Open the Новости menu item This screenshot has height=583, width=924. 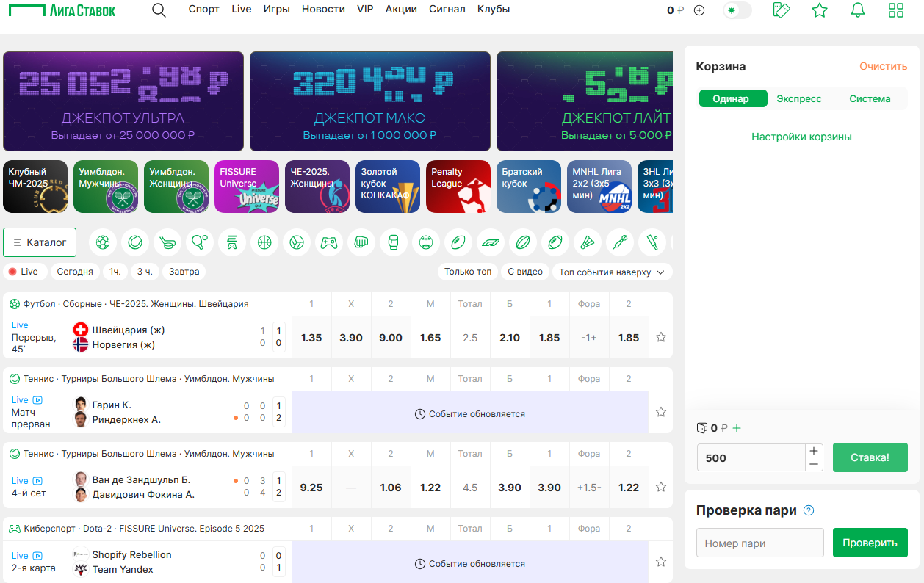(323, 10)
